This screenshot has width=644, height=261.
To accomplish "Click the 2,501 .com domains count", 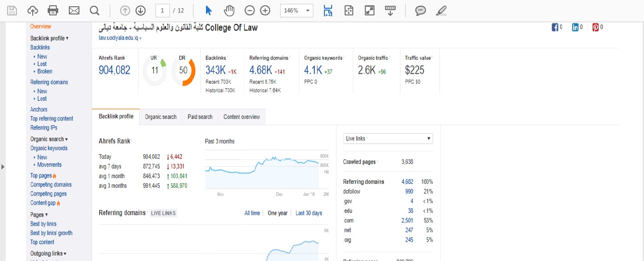I will 407,221.
